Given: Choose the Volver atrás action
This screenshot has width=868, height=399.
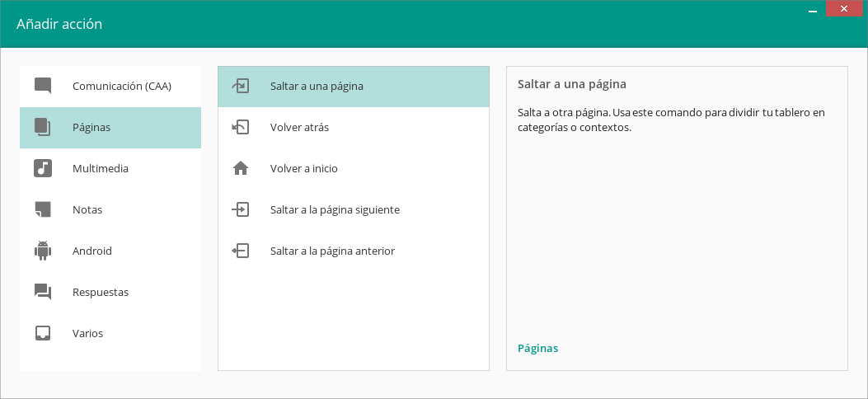Looking at the screenshot, I should (x=354, y=127).
